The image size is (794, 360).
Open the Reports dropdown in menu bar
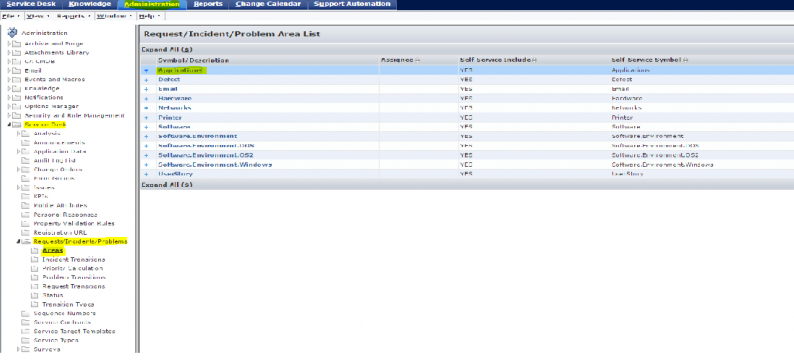[73, 16]
